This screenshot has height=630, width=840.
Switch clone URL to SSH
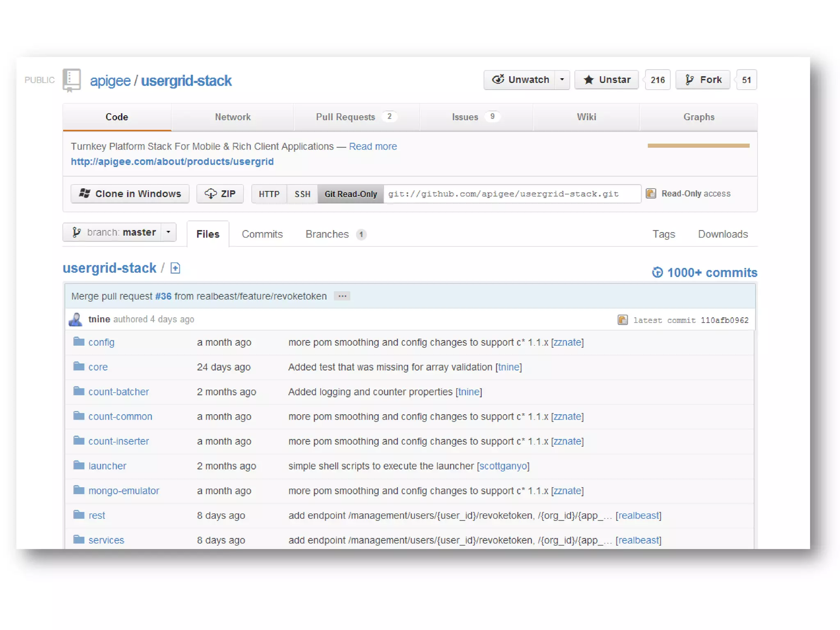point(302,194)
